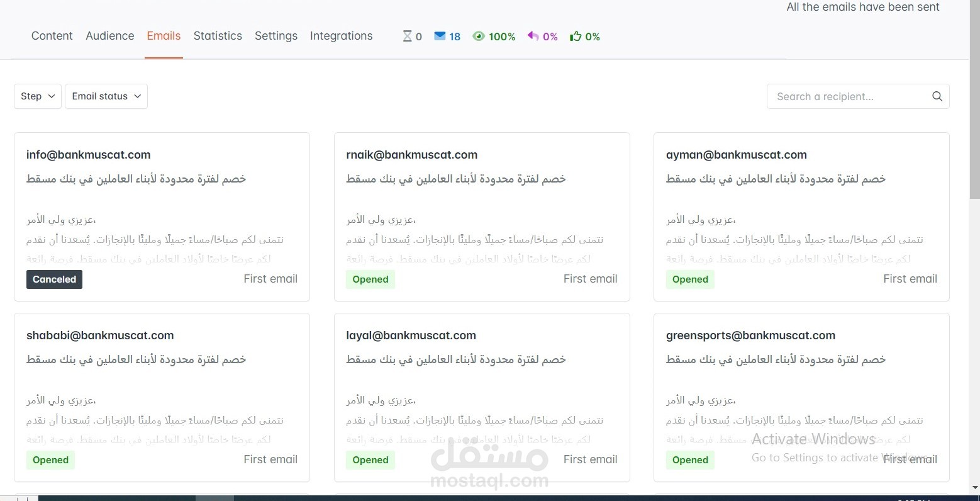Viewport: 980px width, 501px height.
Task: Go to the Settings tab
Action: pos(276,36)
